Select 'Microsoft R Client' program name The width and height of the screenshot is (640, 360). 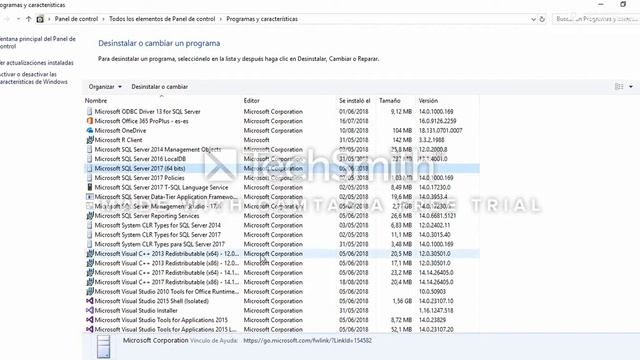[x=118, y=140]
